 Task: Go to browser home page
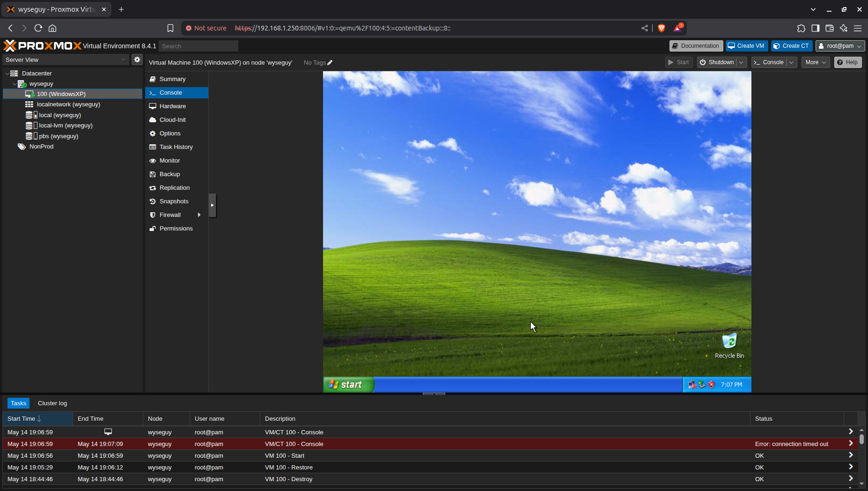pyautogui.click(x=52, y=28)
